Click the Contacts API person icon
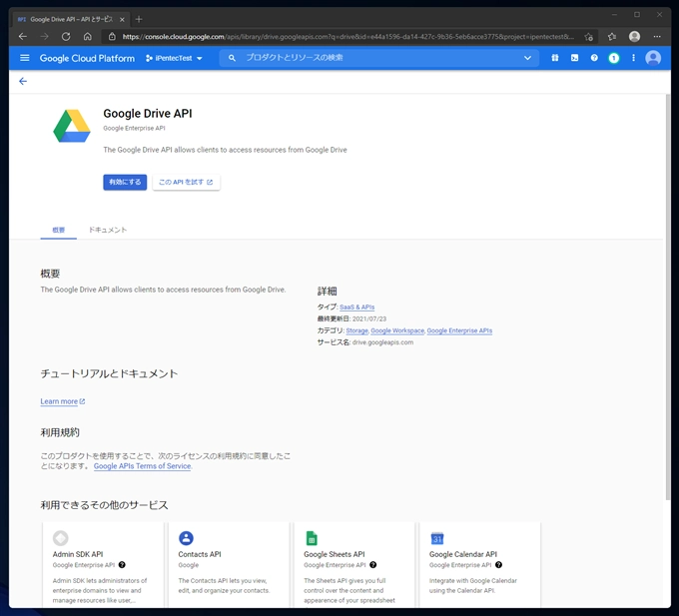Image resolution: width=679 pixels, height=616 pixels. click(186, 538)
